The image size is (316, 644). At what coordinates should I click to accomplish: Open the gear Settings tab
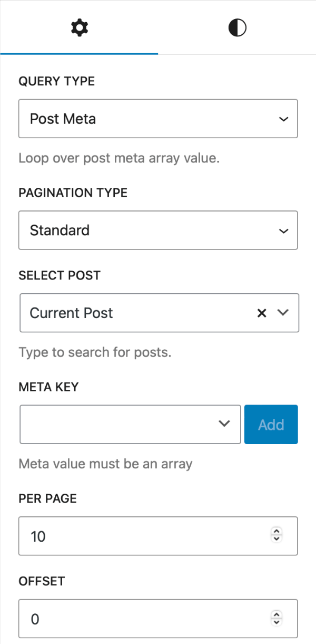point(80,28)
